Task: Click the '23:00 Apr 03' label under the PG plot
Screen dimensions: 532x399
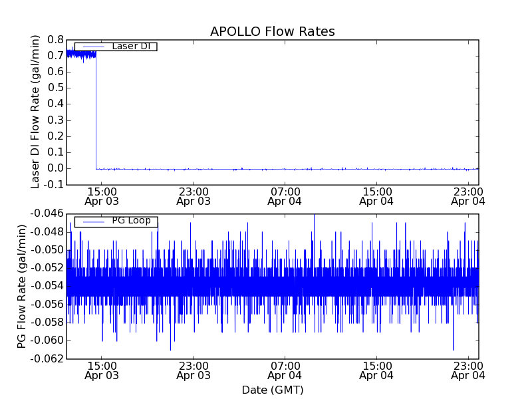Action: tap(194, 371)
